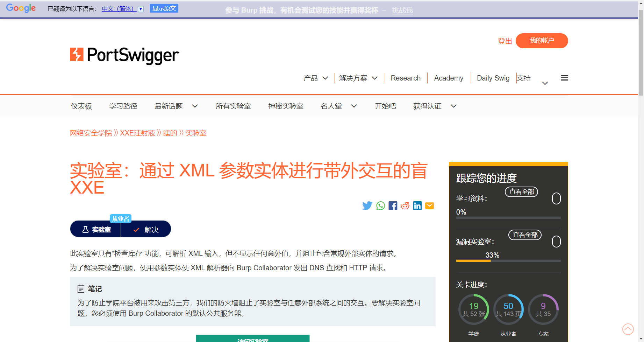
Task: Click the lab title heading text
Action: click(x=249, y=179)
